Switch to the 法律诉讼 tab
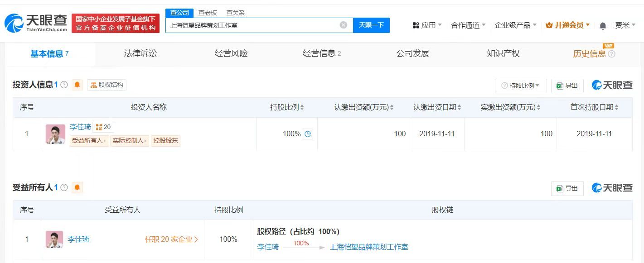Viewport: 644px width, 263px height. 140,53
